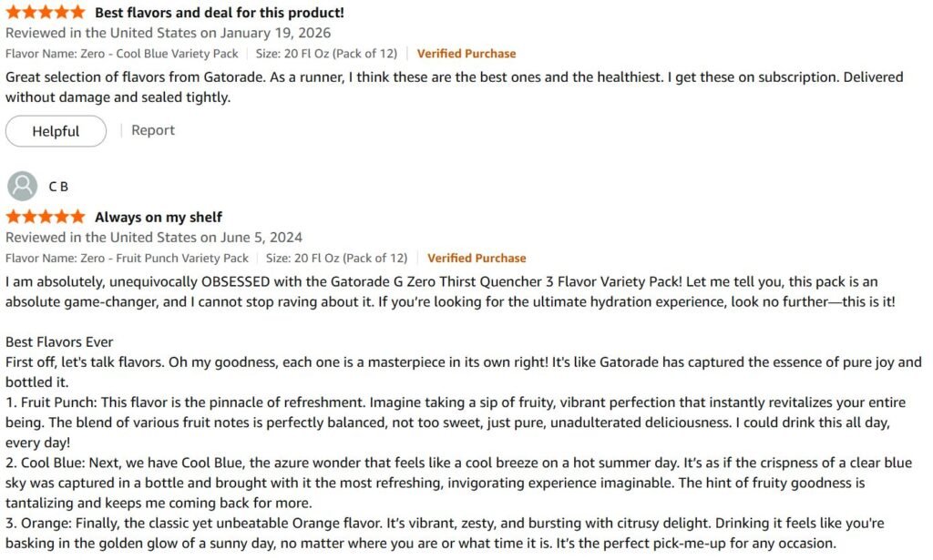Click the five-star rating above the January 2026 review
Image resolution: width=933 pixels, height=560 pixels.
click(x=45, y=13)
